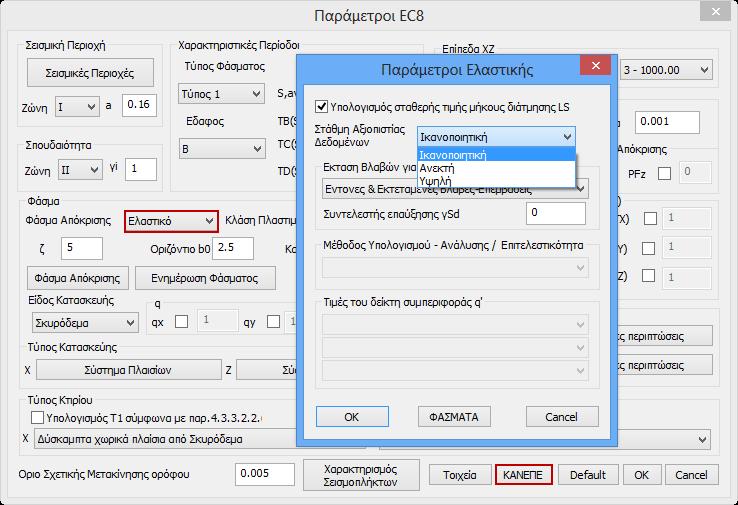Viewport: 738px width, 505px height.
Task: Edit the Συντελεστής επαύξησης γSd field
Action: click(x=556, y=213)
